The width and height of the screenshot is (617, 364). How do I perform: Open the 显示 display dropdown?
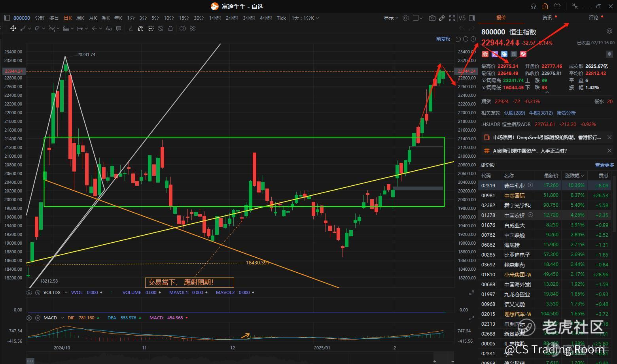tap(391, 18)
